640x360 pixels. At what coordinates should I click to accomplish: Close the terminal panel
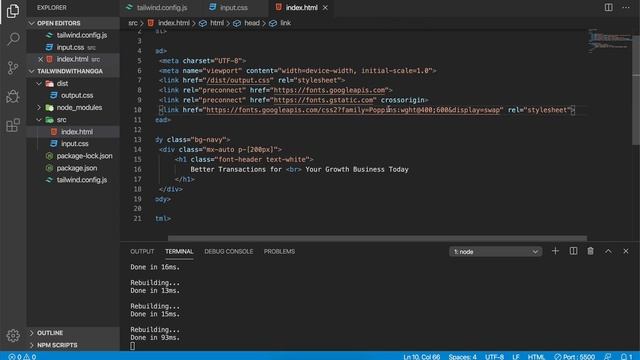626,251
